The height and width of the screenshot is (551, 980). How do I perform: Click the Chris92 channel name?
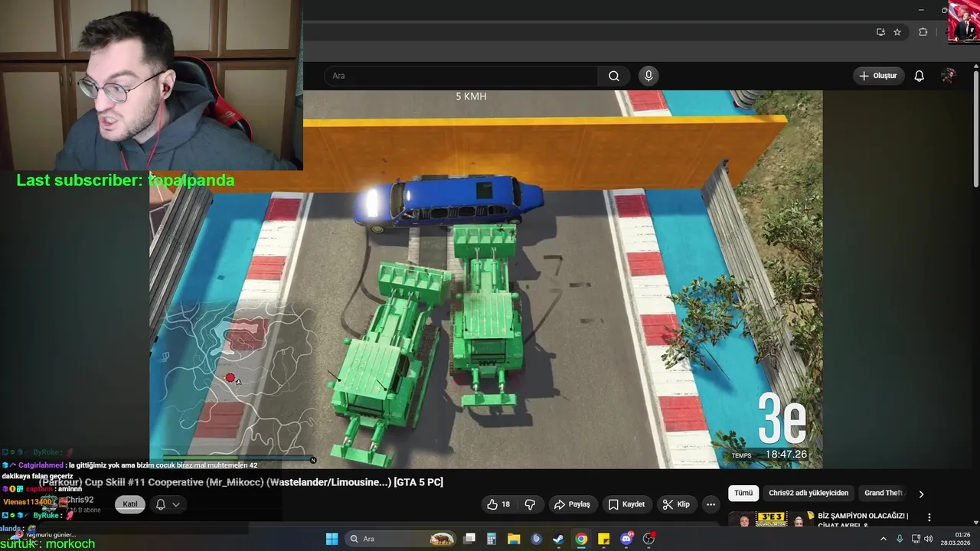(79, 500)
